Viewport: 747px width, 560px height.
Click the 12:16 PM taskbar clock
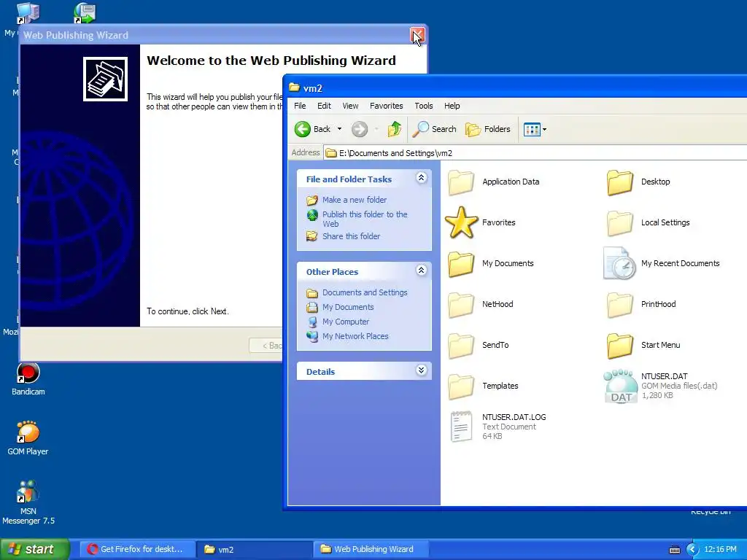click(x=720, y=549)
